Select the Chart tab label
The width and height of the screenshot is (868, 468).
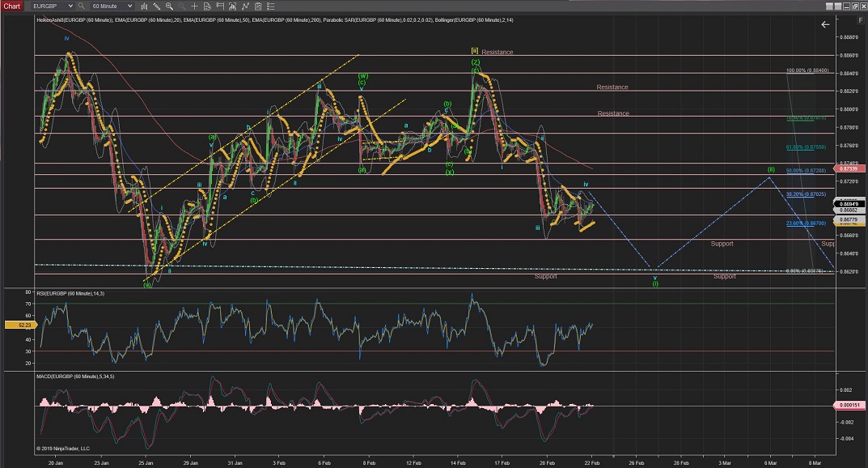(x=11, y=6)
